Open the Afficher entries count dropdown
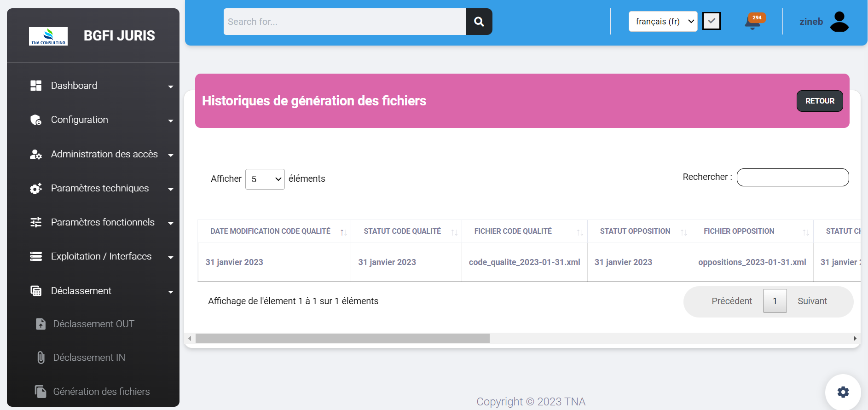The width and height of the screenshot is (868, 410). tap(265, 179)
